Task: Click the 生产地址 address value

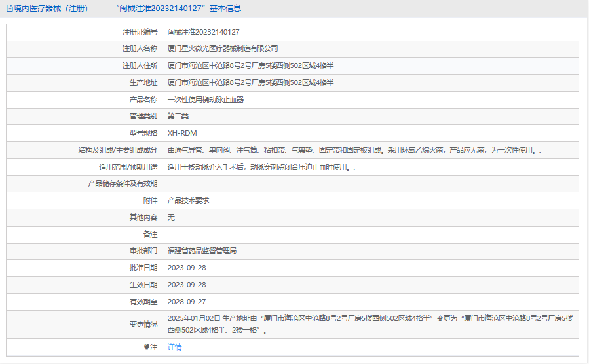Action: tap(250, 82)
